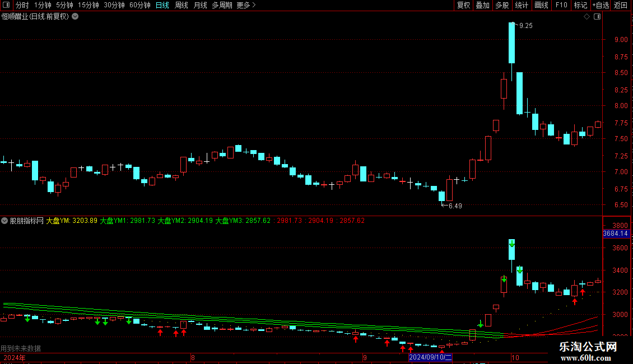Open the diamond icon above the price chart
Viewport: 633px width, 364px height.
tap(587, 17)
